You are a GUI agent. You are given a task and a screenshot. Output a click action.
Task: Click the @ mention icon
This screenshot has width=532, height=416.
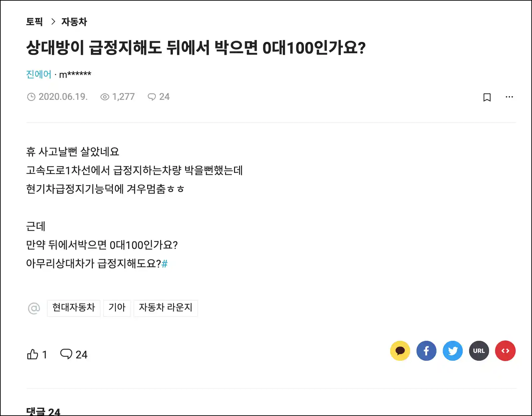coord(34,308)
